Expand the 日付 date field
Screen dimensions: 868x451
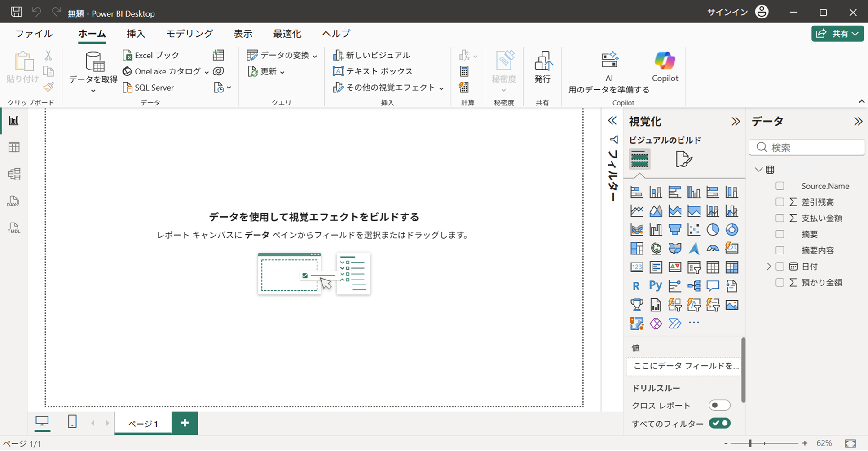coord(769,266)
